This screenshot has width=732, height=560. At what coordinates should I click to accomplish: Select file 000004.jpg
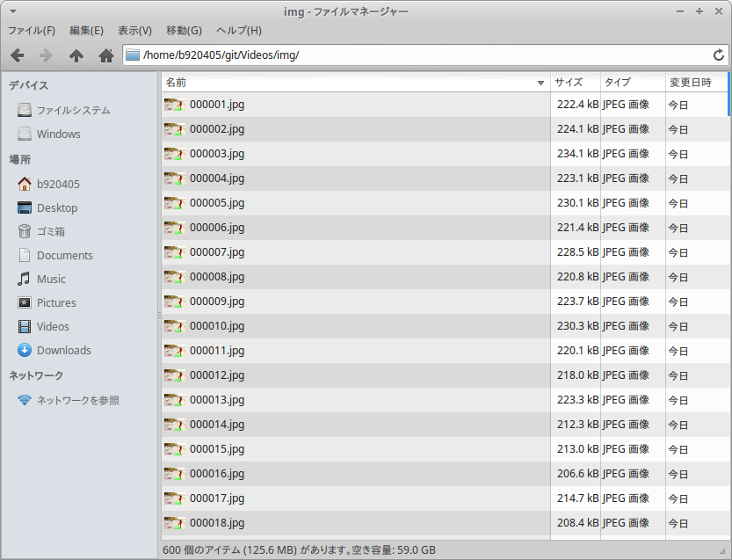point(356,178)
